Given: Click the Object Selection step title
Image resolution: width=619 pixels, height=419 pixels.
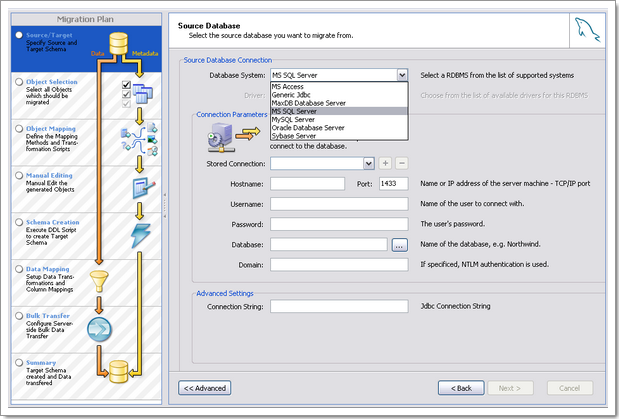Looking at the screenshot, I should (52, 82).
